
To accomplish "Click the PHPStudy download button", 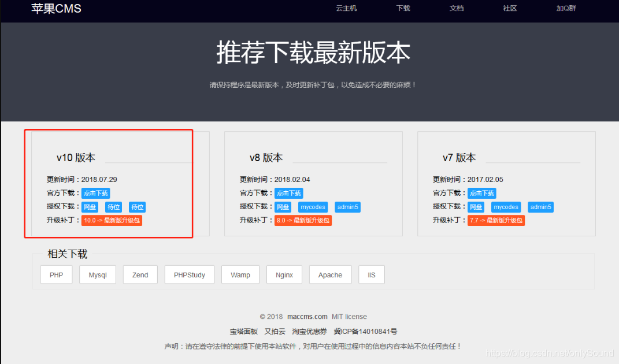I will point(189,274).
